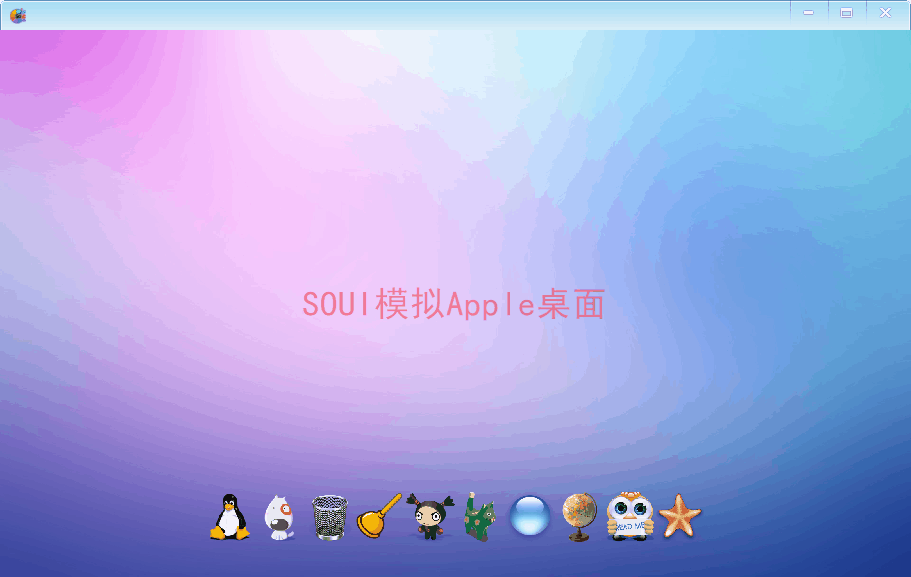Screen dimensions: 911x577
Task: Open the desk globe dock icon
Action: point(579,517)
